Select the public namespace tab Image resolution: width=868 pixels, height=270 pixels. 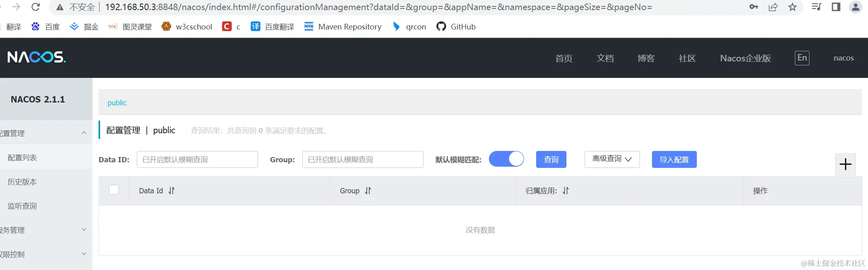coord(117,103)
